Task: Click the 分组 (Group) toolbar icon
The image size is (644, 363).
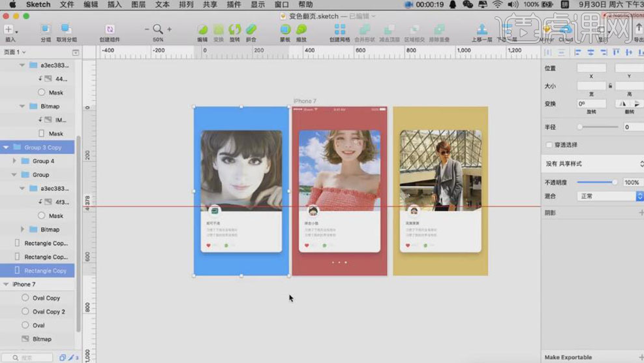Action: pyautogui.click(x=46, y=29)
